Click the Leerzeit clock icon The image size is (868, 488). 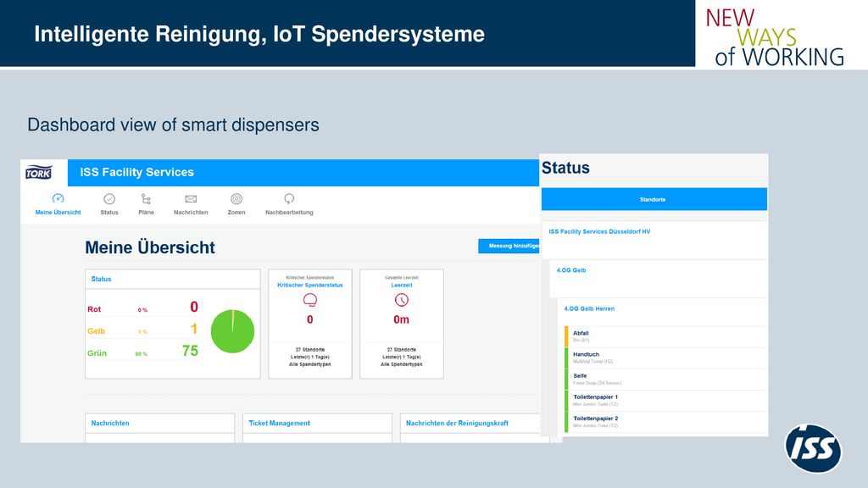pos(401,300)
